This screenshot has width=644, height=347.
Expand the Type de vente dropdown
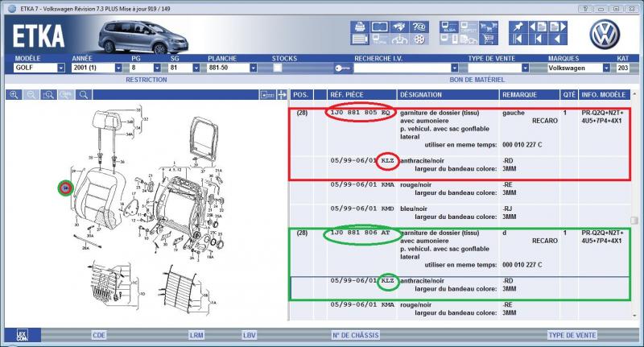point(525,68)
